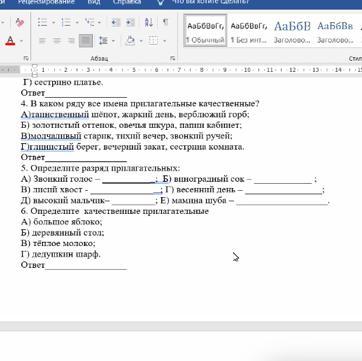Image resolution: width=362 pixels, height=361 pixels.
Task: Open the numbering styles dropdown arrow
Action: point(77,23)
